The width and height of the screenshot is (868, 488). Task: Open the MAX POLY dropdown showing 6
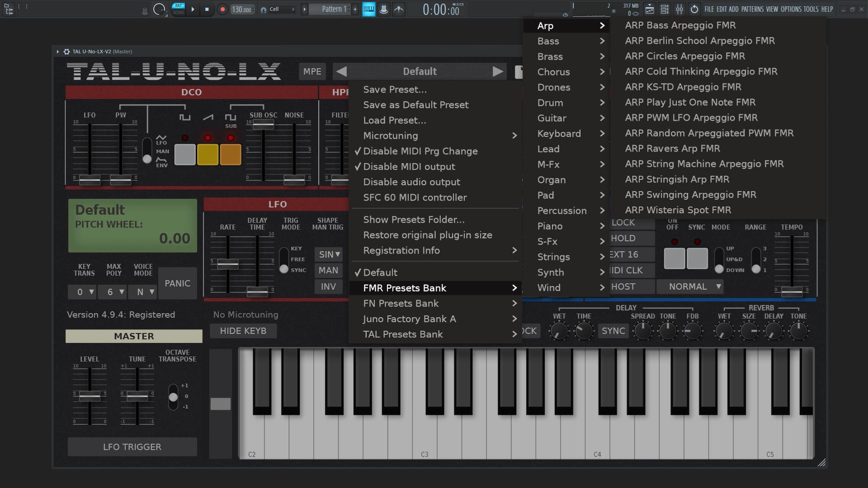[113, 292]
